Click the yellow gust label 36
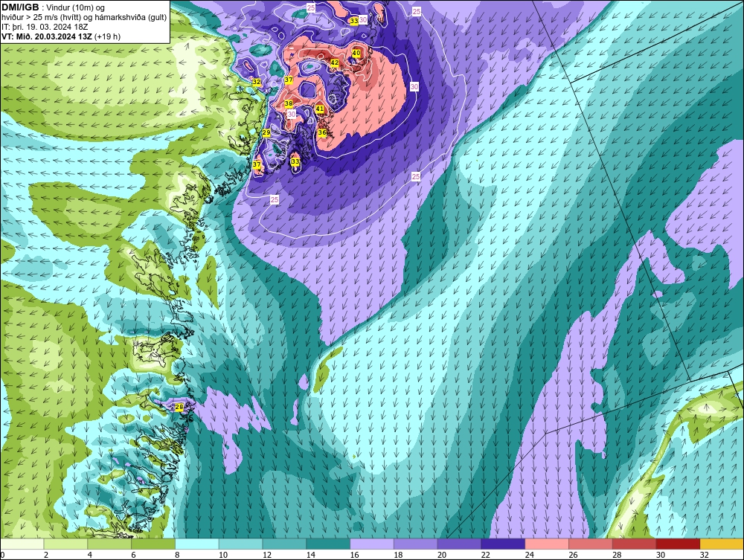This screenshot has height=560, width=744. click(x=322, y=133)
